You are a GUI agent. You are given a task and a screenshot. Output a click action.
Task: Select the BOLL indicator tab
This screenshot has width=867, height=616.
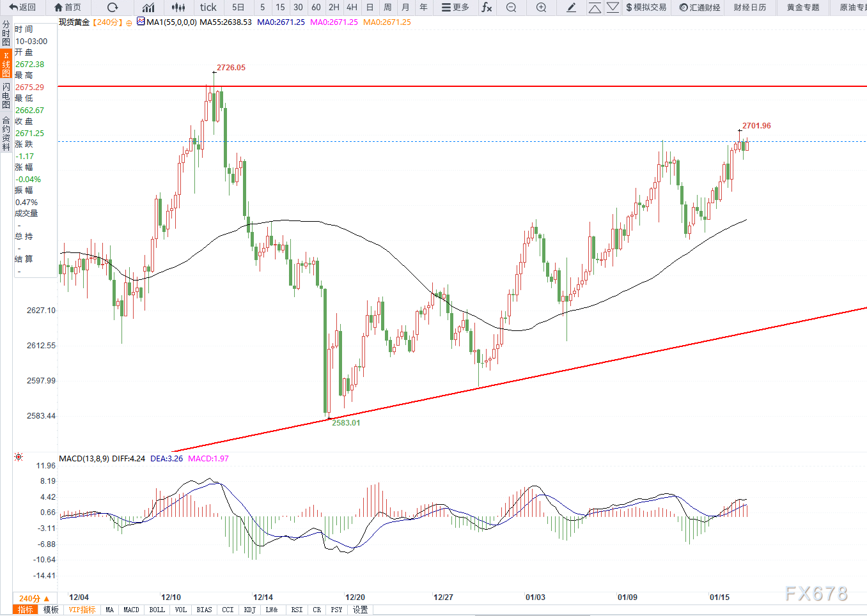[157, 610]
